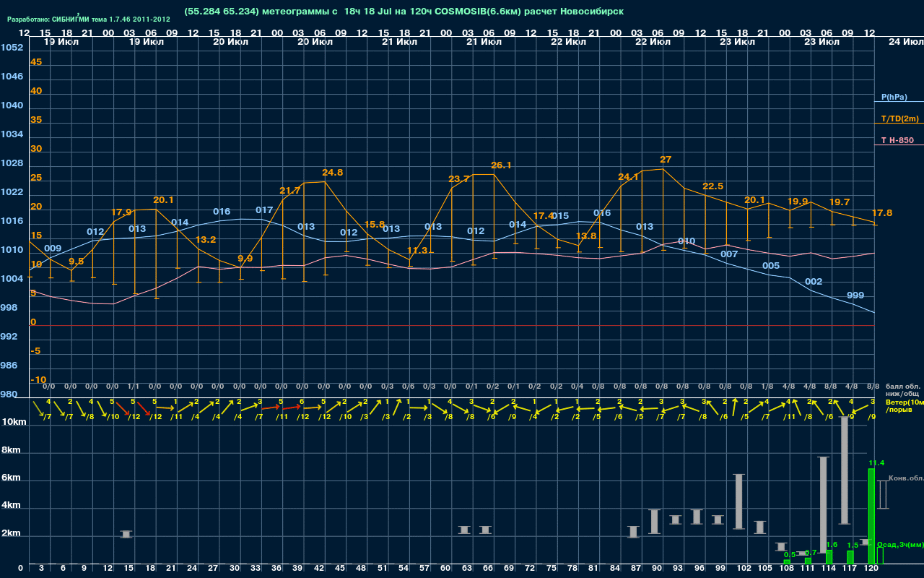Click the 11.4 precipitation value
924x578 pixels.
tap(876, 463)
